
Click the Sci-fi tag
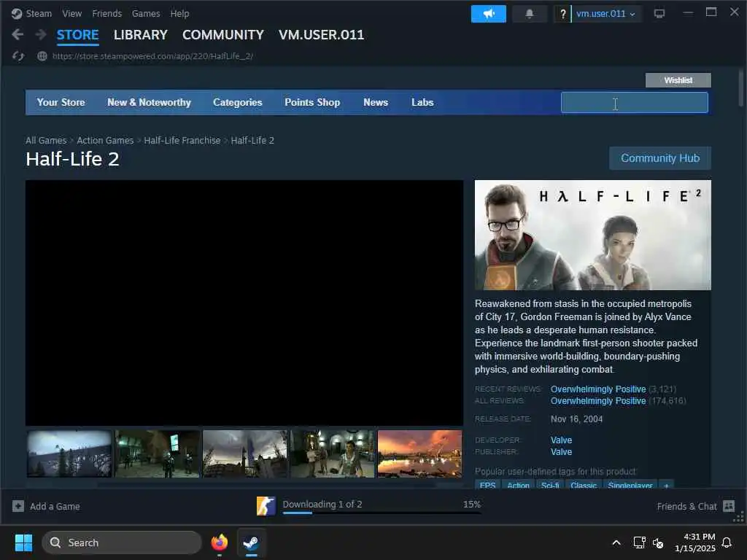(550, 484)
